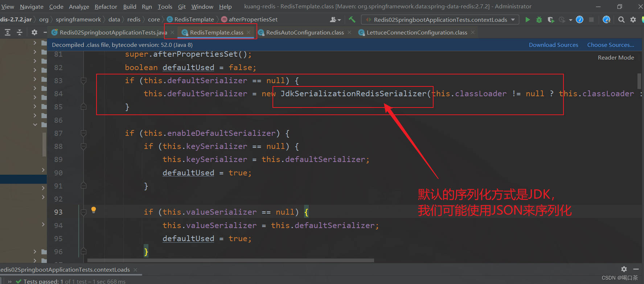Open gear settings in bottom tool window

pyautogui.click(x=624, y=269)
